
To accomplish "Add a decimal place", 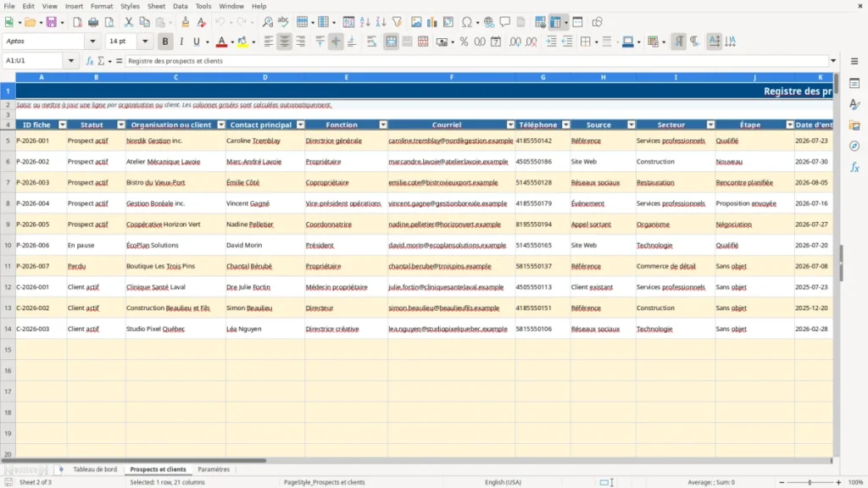I will [x=515, y=42].
